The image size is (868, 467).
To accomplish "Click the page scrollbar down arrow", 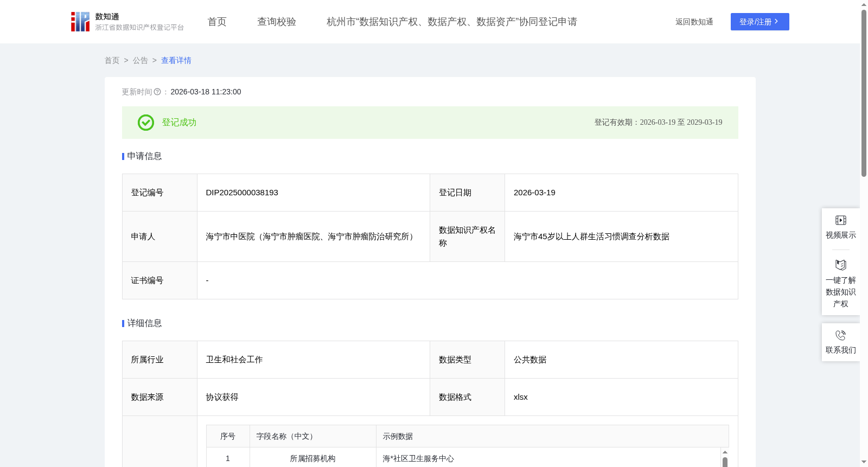I will pyautogui.click(x=864, y=462).
